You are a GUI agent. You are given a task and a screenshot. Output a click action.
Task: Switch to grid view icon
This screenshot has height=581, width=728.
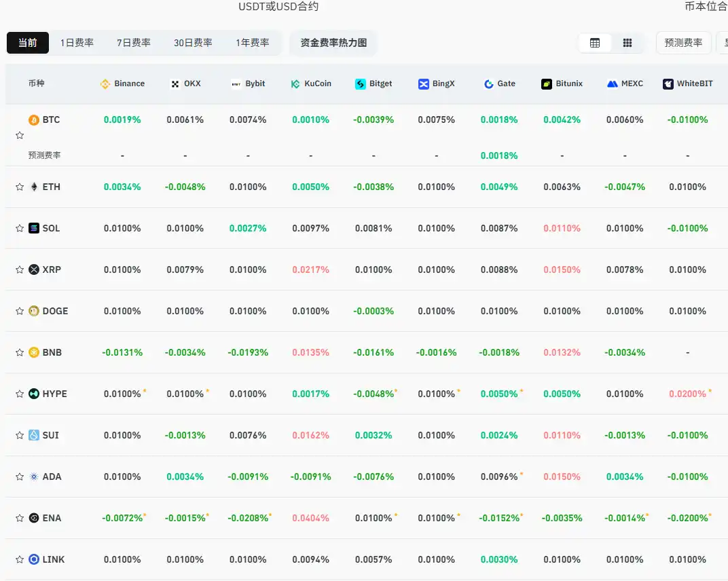tap(627, 43)
